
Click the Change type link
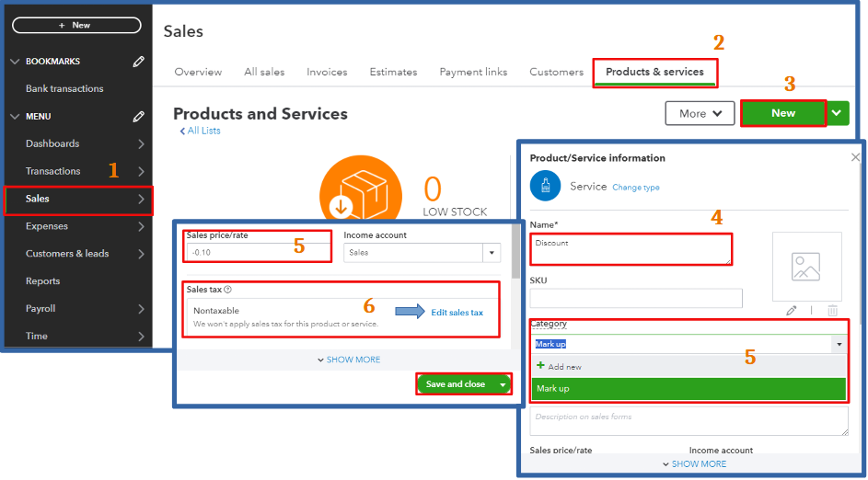[x=636, y=188]
